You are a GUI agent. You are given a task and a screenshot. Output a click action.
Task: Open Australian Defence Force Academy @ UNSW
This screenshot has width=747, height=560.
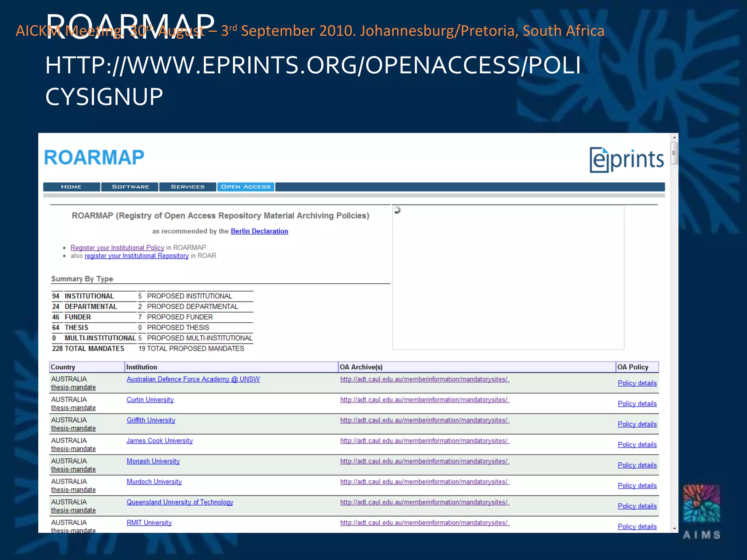(193, 379)
